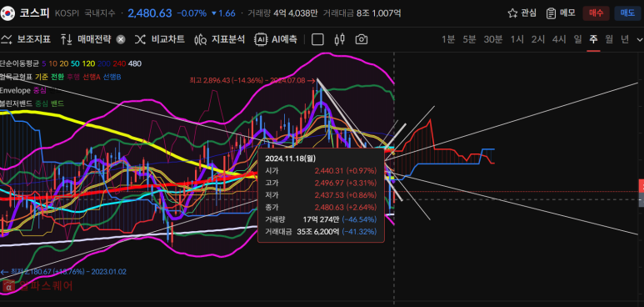This screenshot has height=307, width=644.
Task: Click the star icon to add to 관심
Action: [x=512, y=13]
